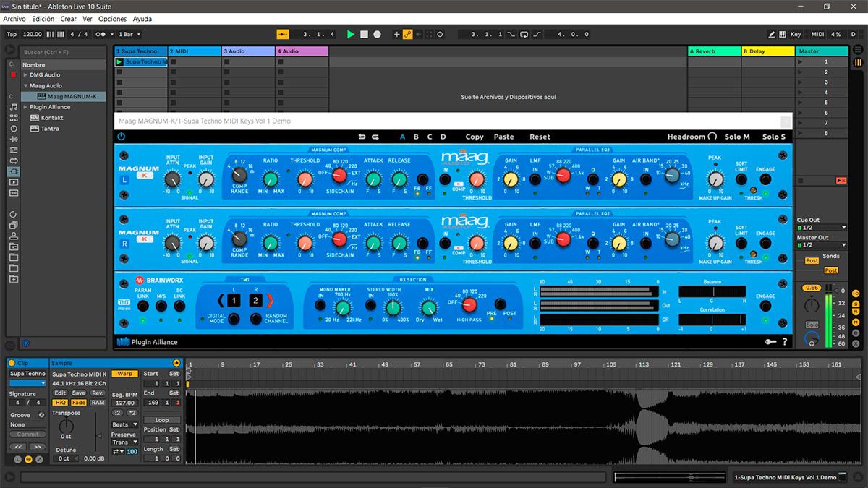Toggle Key map mode switch
This screenshot has height=488, width=868.
pos(796,34)
